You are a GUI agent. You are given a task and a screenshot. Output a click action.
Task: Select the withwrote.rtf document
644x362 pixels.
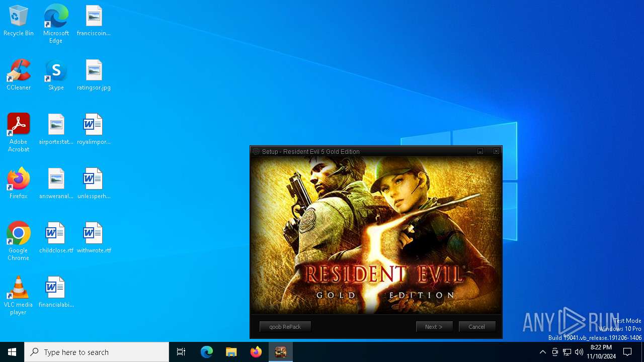94,238
